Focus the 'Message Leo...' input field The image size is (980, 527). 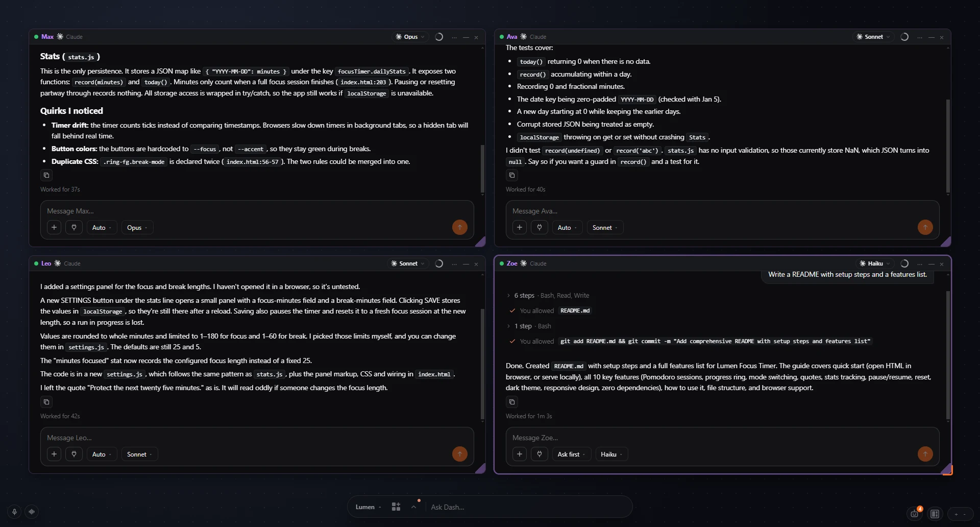(257, 438)
